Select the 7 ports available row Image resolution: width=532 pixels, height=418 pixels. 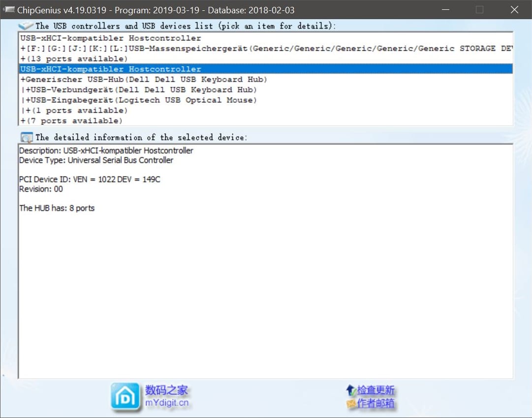266,120
